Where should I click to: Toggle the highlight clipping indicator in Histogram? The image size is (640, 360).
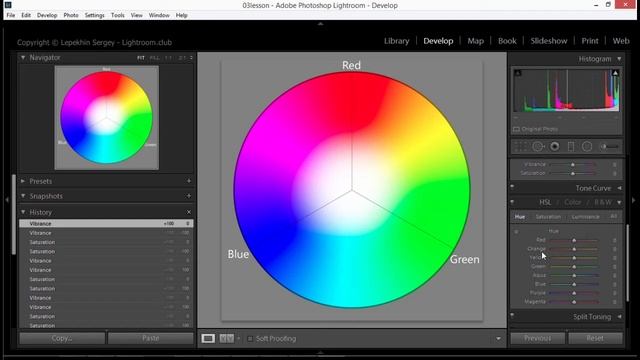(x=615, y=73)
